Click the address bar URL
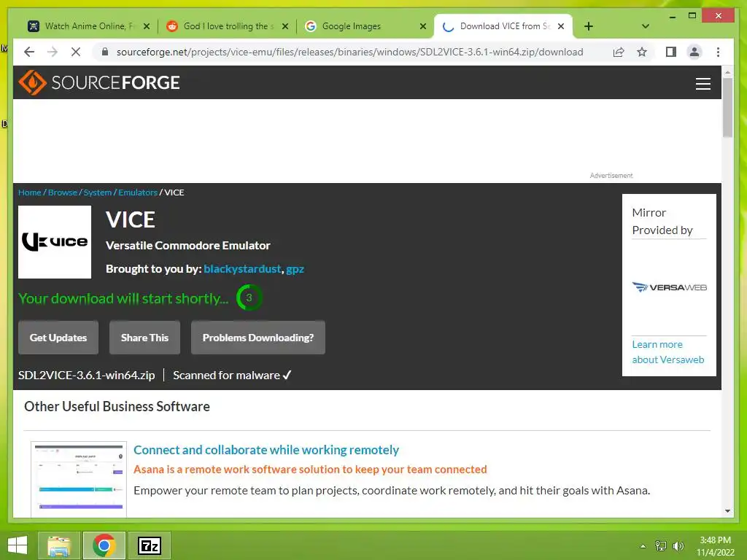The width and height of the screenshot is (747, 560). click(x=349, y=52)
